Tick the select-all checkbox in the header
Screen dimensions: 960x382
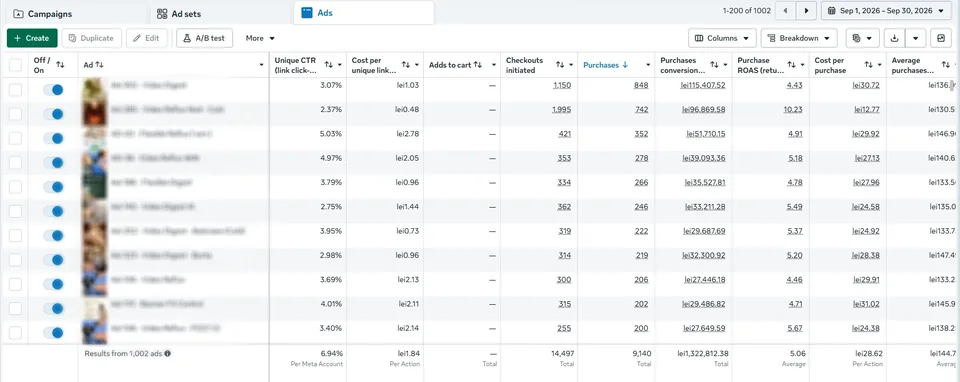click(x=15, y=65)
